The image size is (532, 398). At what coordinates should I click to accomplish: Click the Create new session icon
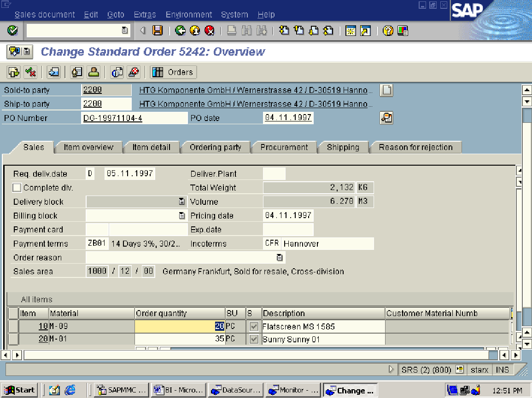coord(351,30)
